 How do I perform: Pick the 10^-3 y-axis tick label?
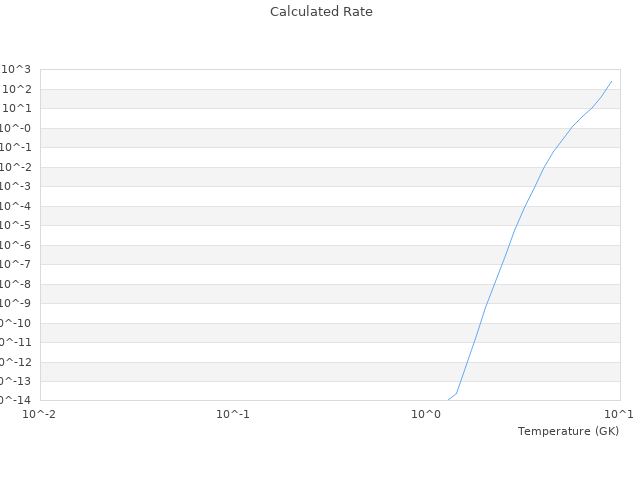click(x=16, y=186)
